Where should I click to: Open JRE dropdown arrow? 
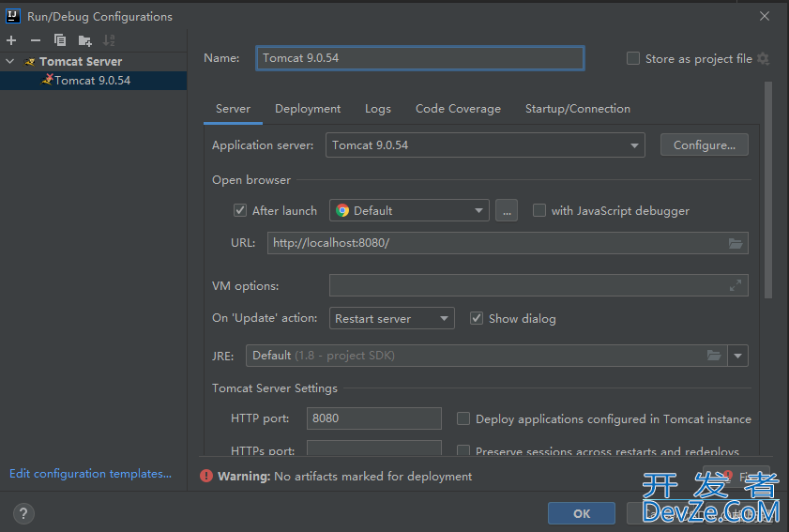tap(737, 356)
